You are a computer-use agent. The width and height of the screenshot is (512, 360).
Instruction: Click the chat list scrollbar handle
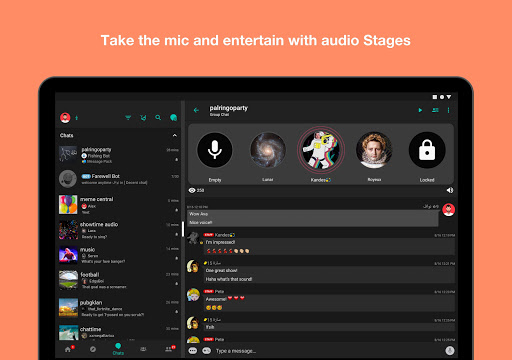(x=183, y=229)
